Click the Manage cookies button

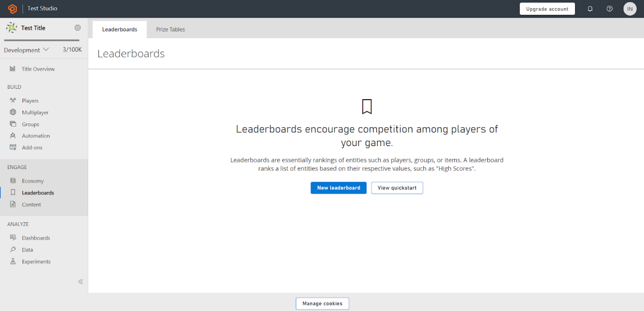[x=322, y=303]
